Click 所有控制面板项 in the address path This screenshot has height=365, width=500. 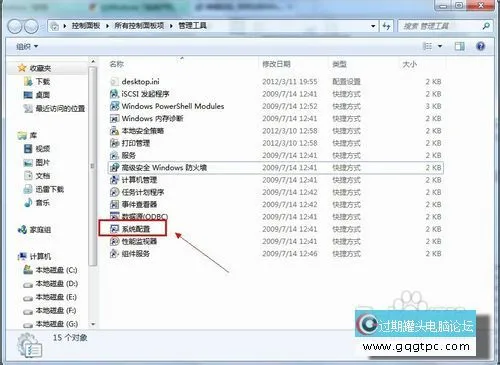[139, 26]
